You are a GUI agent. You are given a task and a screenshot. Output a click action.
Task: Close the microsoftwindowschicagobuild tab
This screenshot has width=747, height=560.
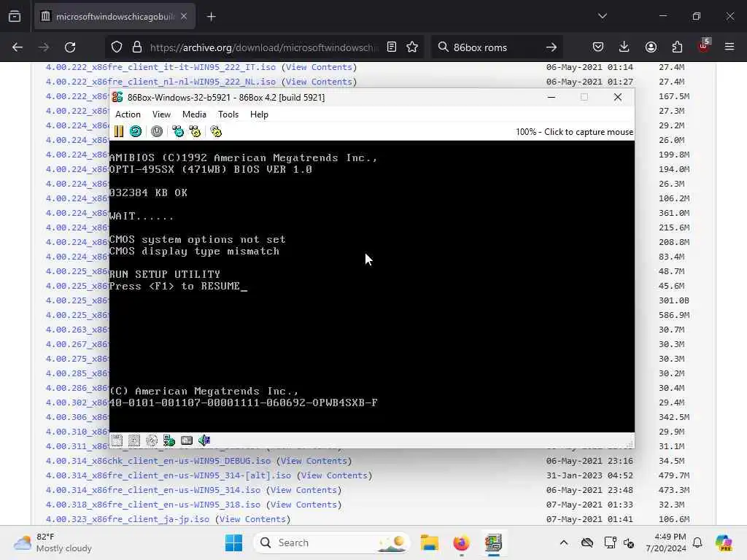pyautogui.click(x=184, y=16)
